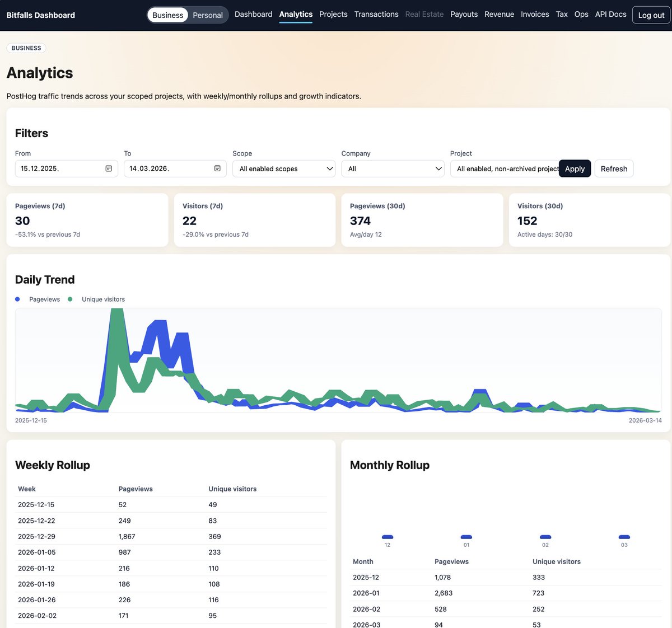Open the Scope dropdown
This screenshot has width=672, height=628.
point(284,168)
